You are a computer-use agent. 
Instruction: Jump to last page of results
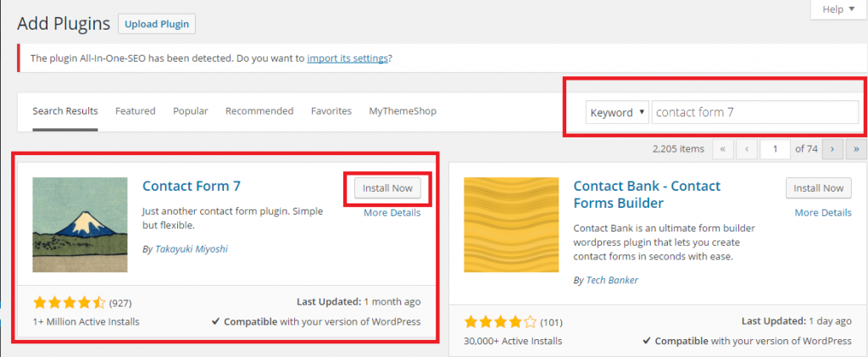click(x=856, y=149)
